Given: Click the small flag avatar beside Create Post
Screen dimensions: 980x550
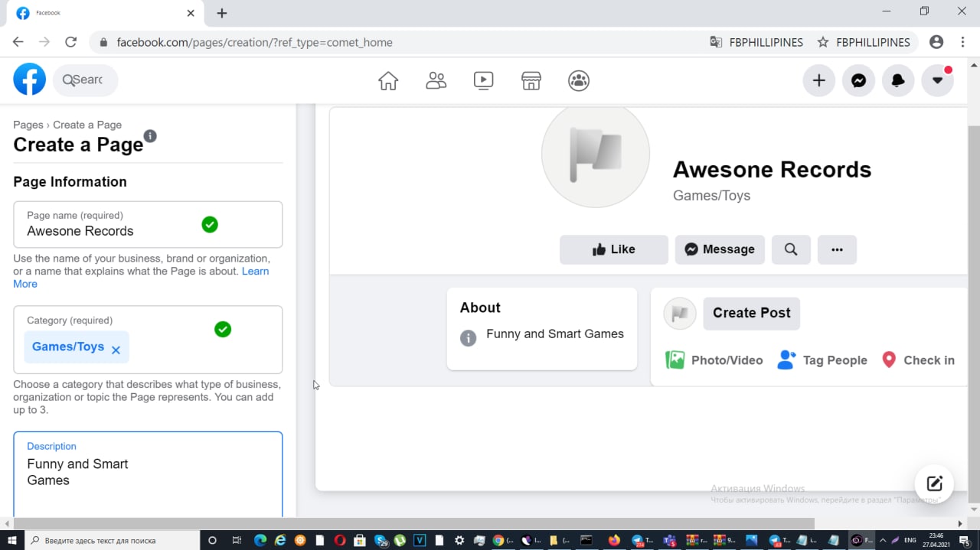Looking at the screenshot, I should pos(680,314).
